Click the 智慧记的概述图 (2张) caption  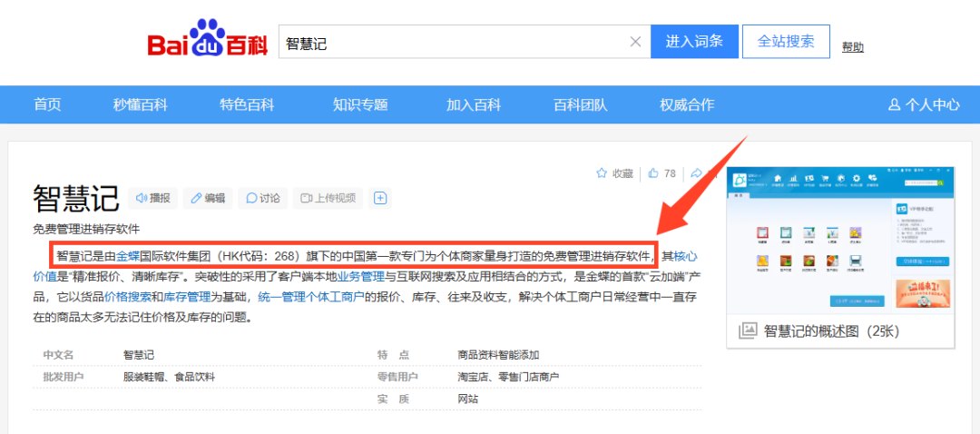pos(831,331)
